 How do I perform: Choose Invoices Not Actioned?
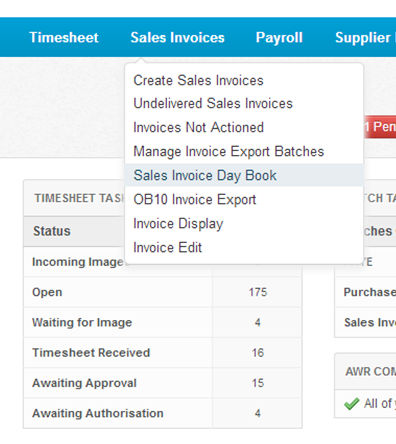(199, 127)
